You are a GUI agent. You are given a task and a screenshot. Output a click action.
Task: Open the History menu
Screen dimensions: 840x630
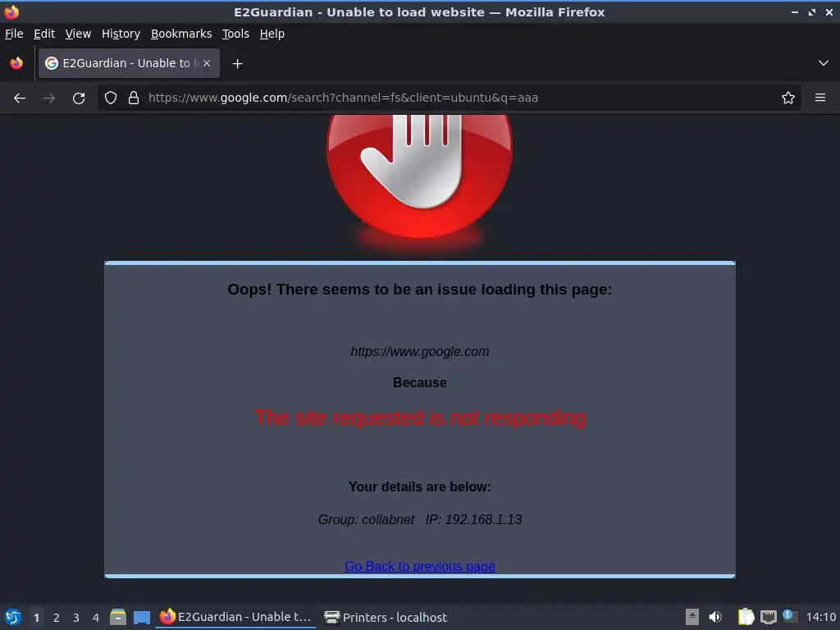tap(121, 34)
